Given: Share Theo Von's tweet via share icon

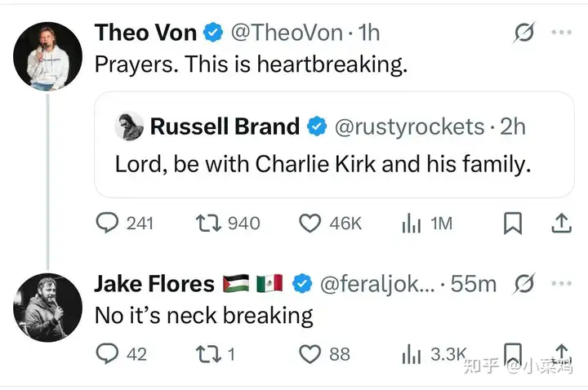Looking at the screenshot, I should tap(561, 224).
